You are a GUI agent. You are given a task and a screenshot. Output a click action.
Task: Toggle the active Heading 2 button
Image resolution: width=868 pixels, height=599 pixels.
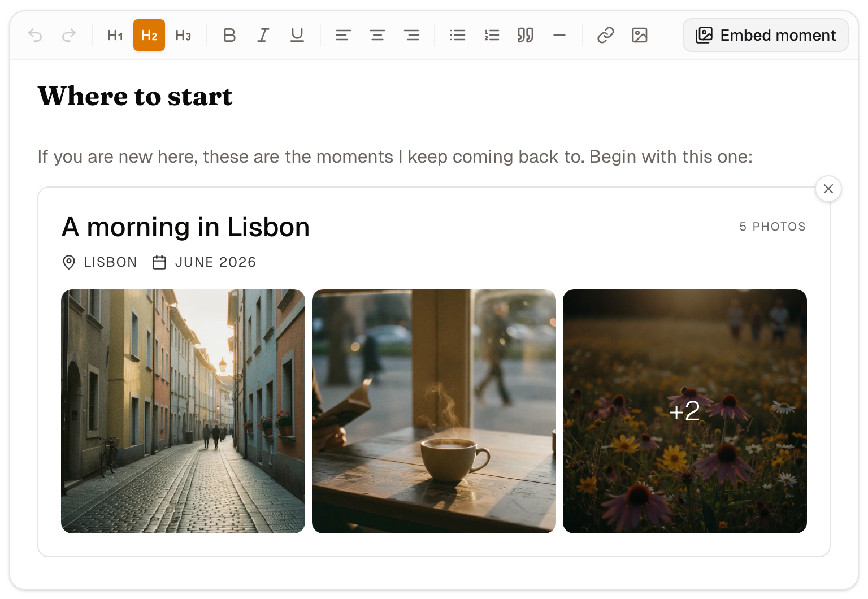[149, 35]
